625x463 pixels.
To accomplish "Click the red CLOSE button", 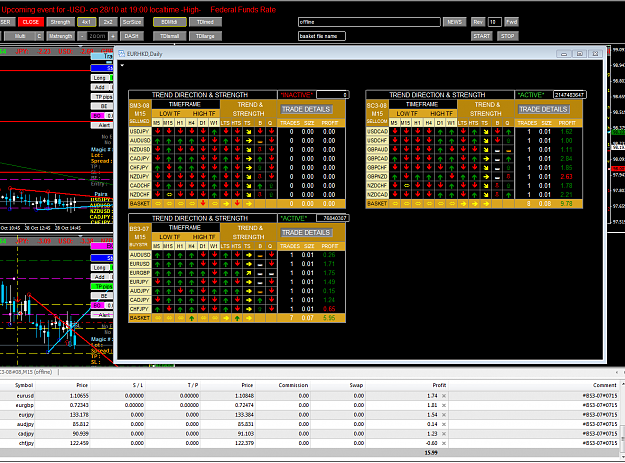I will click(31, 22).
